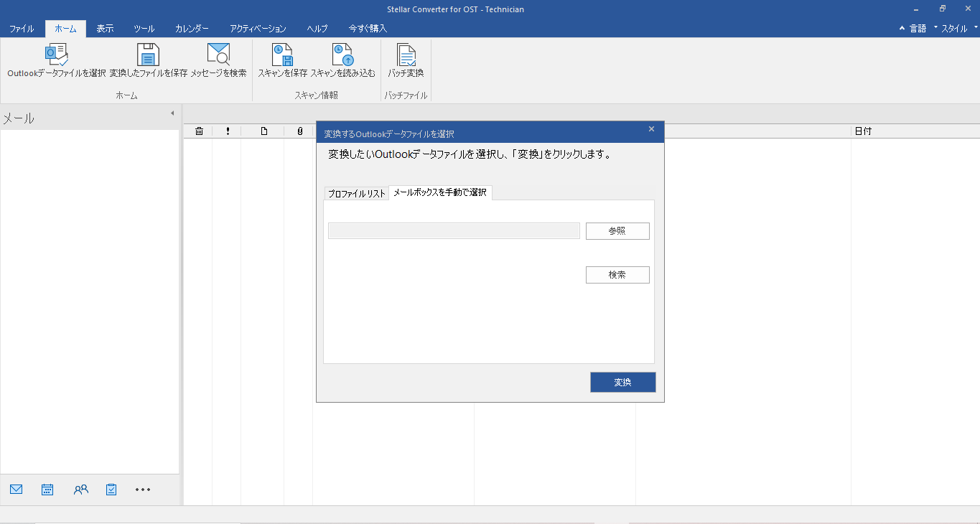
Task: Click the 参照 browse button
Action: coord(617,231)
